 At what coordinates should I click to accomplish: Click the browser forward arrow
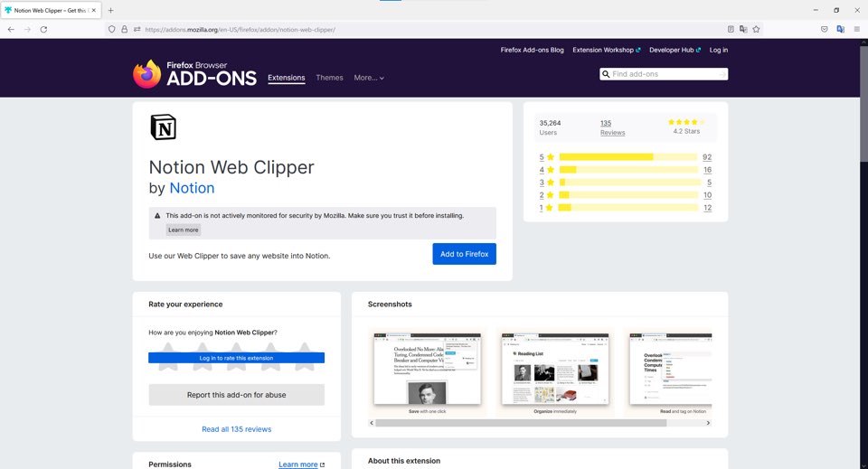(27, 29)
